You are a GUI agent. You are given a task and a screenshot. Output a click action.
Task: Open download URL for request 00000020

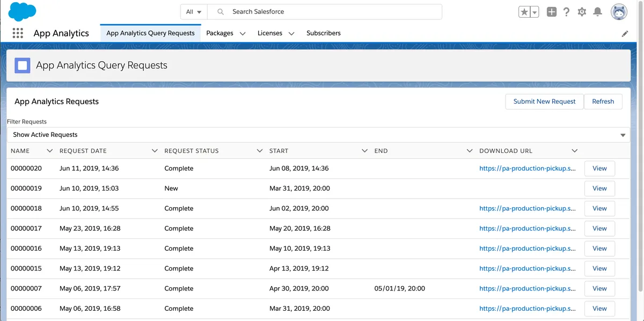[528, 169]
